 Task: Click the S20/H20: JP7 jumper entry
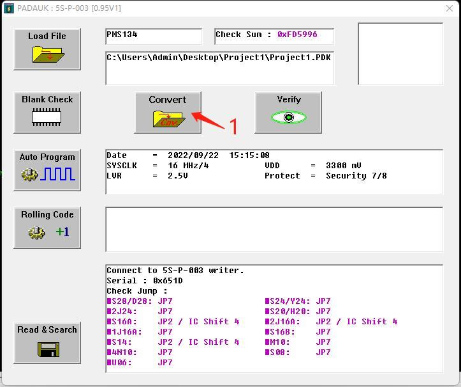point(298,312)
